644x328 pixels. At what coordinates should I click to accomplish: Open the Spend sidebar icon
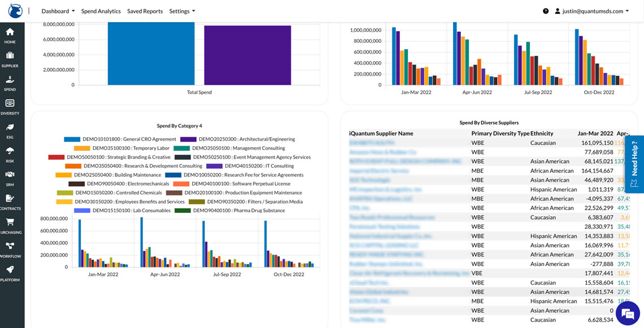pos(10,82)
